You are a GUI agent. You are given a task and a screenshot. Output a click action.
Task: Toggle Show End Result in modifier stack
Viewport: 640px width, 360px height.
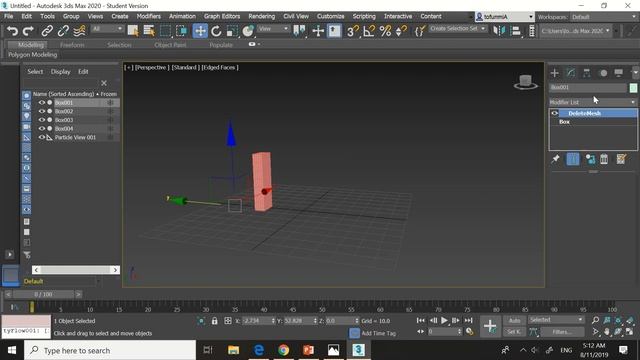573,159
